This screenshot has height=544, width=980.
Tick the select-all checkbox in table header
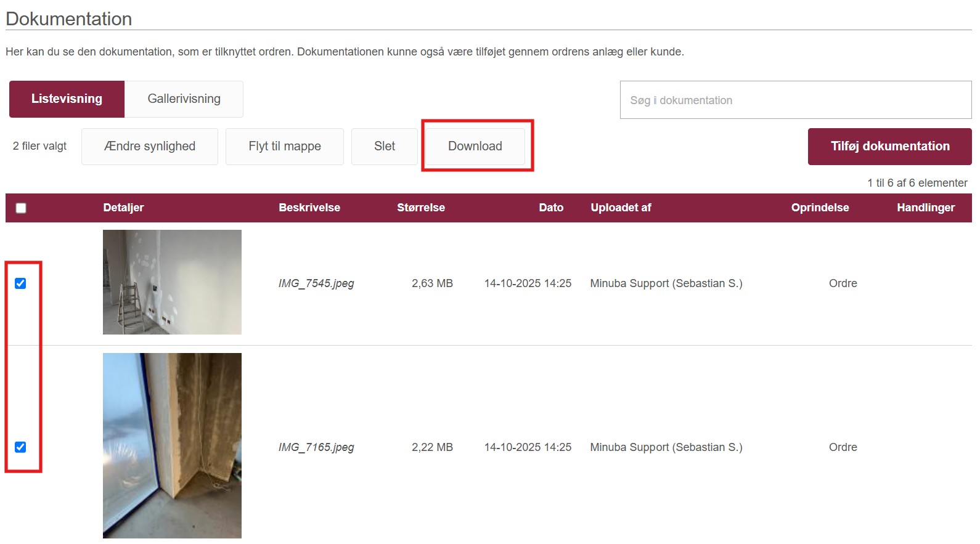(x=21, y=208)
